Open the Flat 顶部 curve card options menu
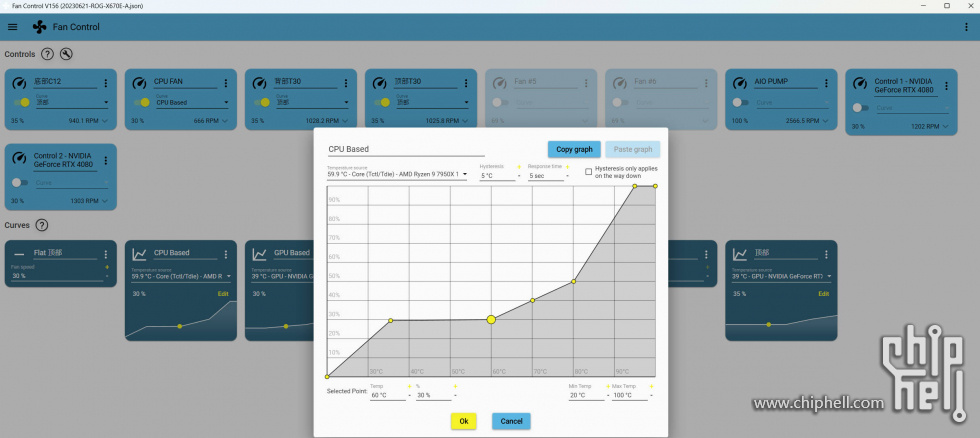The height and width of the screenshot is (438, 980). pos(106,254)
